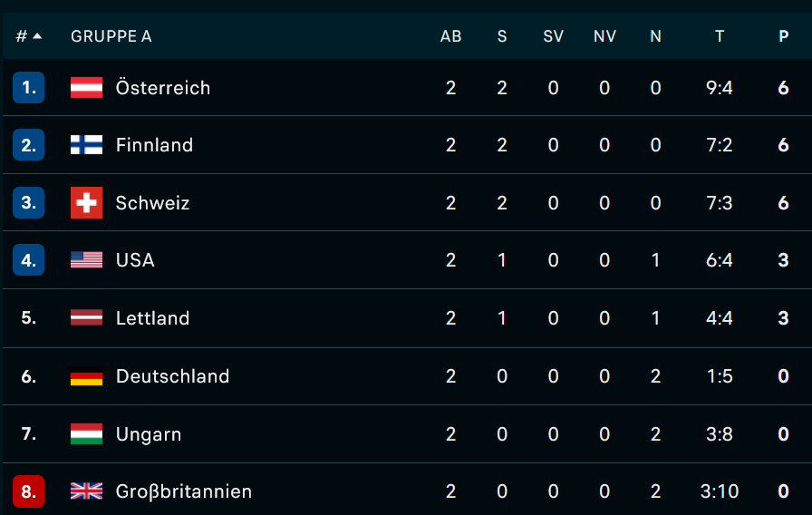Select the GRUPPE A header

[x=111, y=36]
